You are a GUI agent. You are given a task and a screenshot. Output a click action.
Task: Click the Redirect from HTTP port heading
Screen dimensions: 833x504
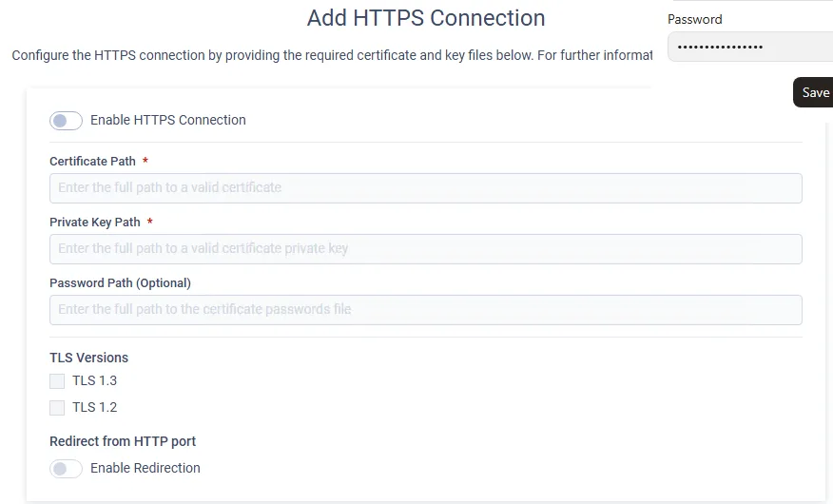click(123, 441)
